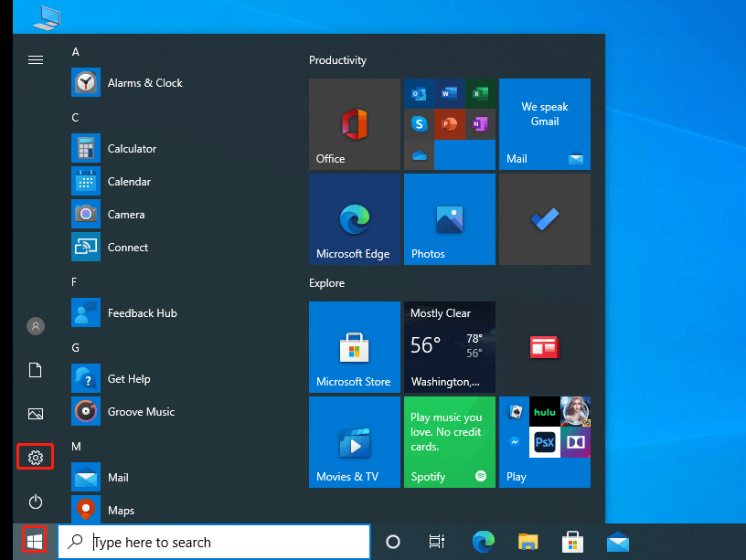
Task: Click the Windows Start button
Action: point(35,542)
